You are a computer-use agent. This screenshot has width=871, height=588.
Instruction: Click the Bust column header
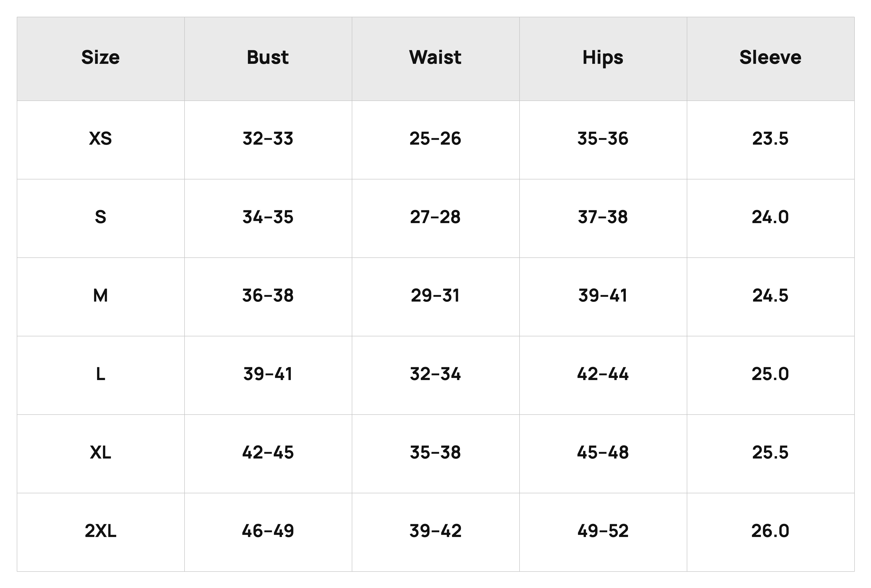[x=267, y=58]
